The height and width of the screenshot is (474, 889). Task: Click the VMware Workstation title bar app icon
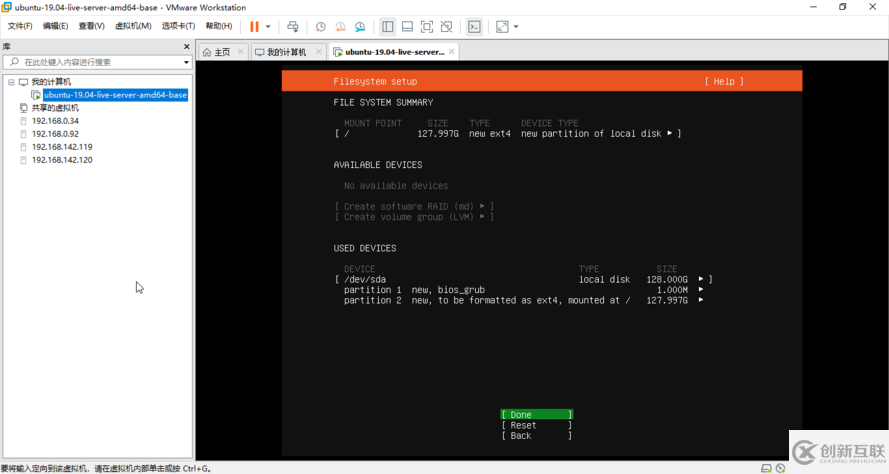click(6, 7)
